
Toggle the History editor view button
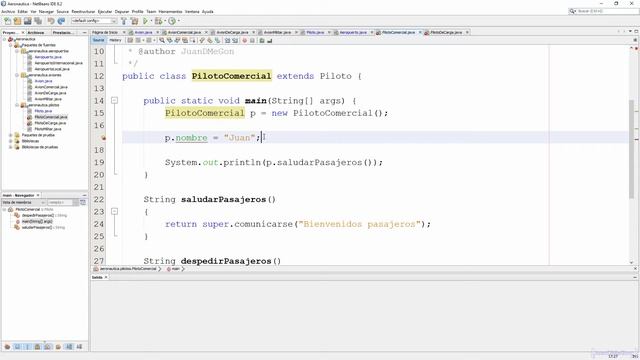[116, 40]
